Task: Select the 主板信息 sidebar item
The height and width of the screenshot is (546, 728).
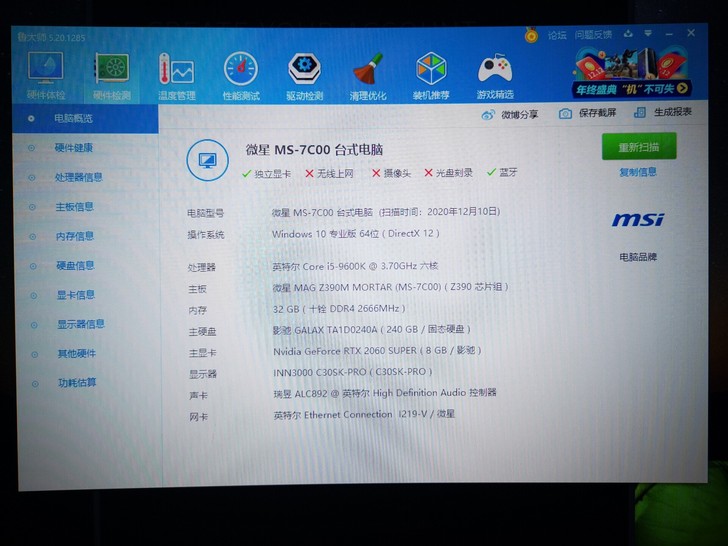Action: 74,207
